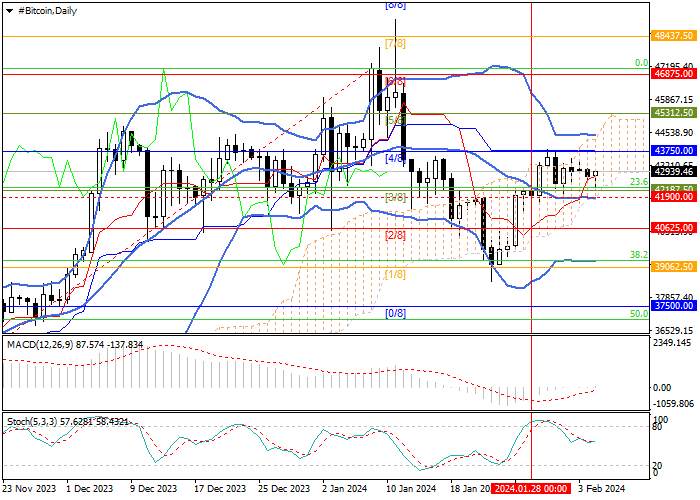The image size is (700, 500).
Task: Click the [4/8] Murrey level marker
Action: 395,158
